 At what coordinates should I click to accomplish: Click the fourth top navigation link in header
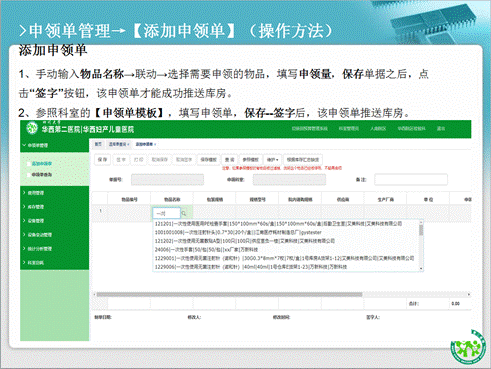pos(411,128)
